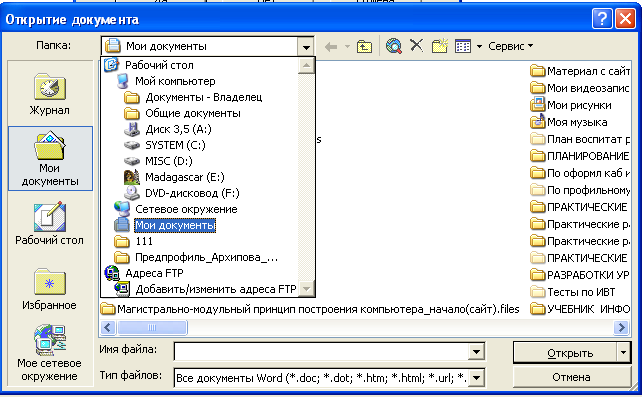Collapse the Папка dropdown arrow
The width and height of the screenshot is (642, 397).
(x=306, y=47)
